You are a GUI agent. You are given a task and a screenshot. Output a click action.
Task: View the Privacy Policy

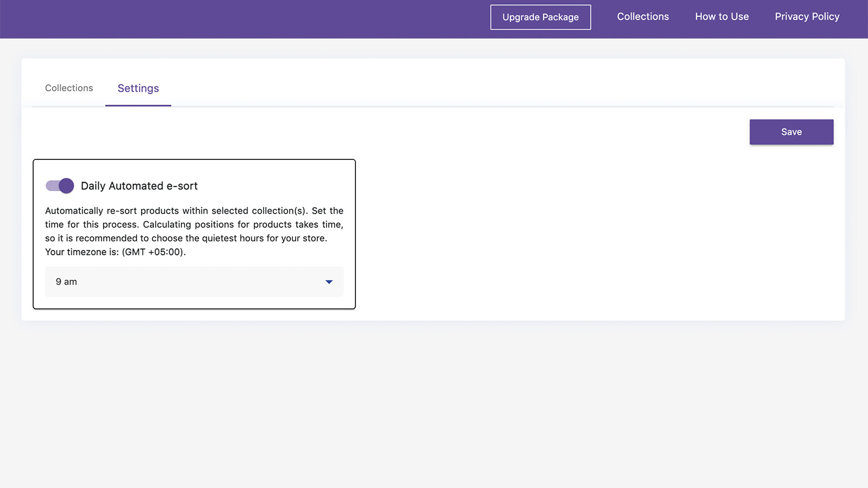coord(807,16)
